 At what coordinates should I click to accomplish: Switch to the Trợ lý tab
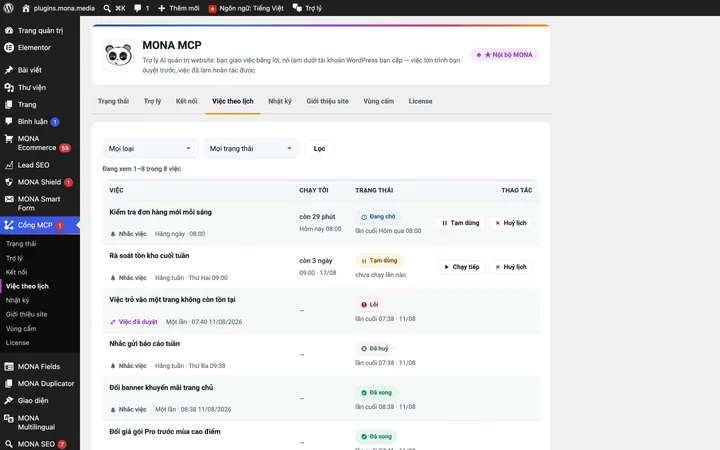coord(152,101)
